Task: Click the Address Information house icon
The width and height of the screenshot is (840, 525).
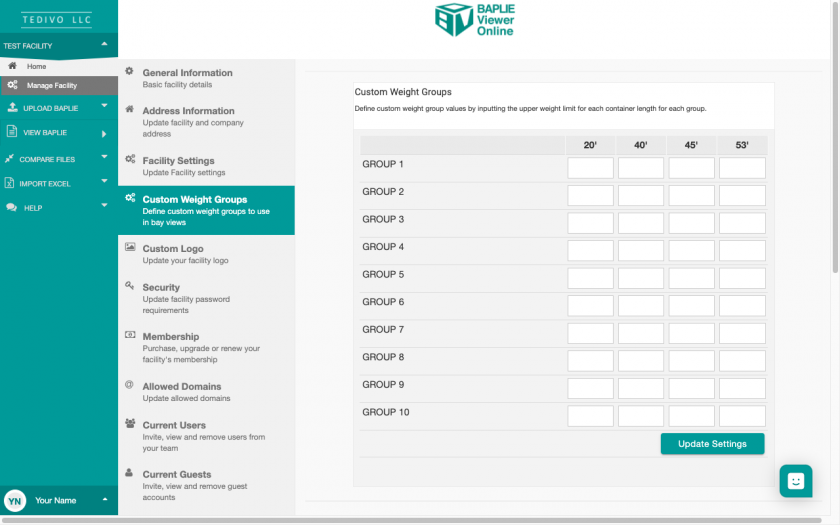Action: click(129, 109)
